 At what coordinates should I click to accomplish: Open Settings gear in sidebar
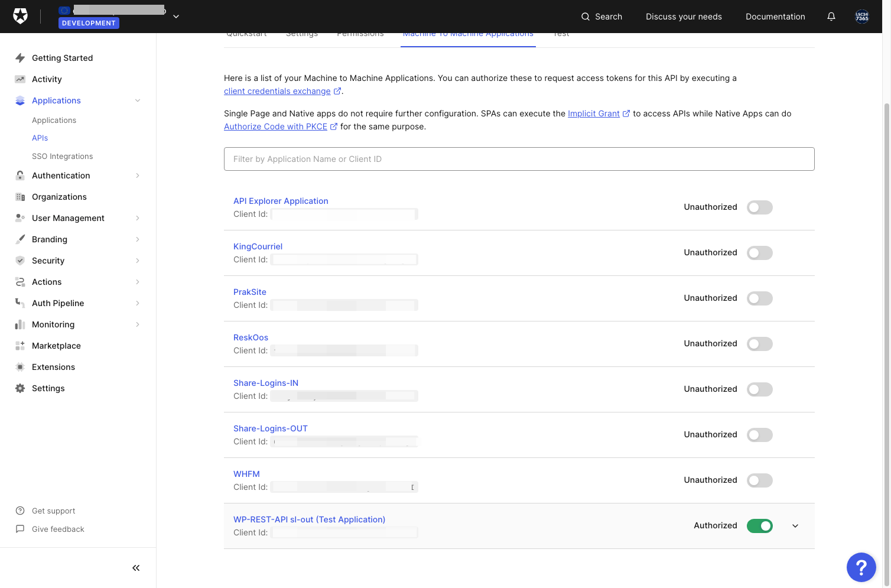click(x=20, y=388)
